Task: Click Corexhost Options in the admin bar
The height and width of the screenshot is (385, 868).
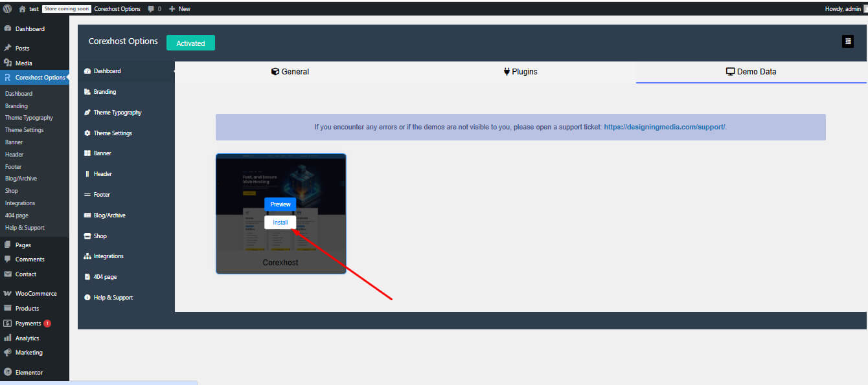Action: pos(119,9)
